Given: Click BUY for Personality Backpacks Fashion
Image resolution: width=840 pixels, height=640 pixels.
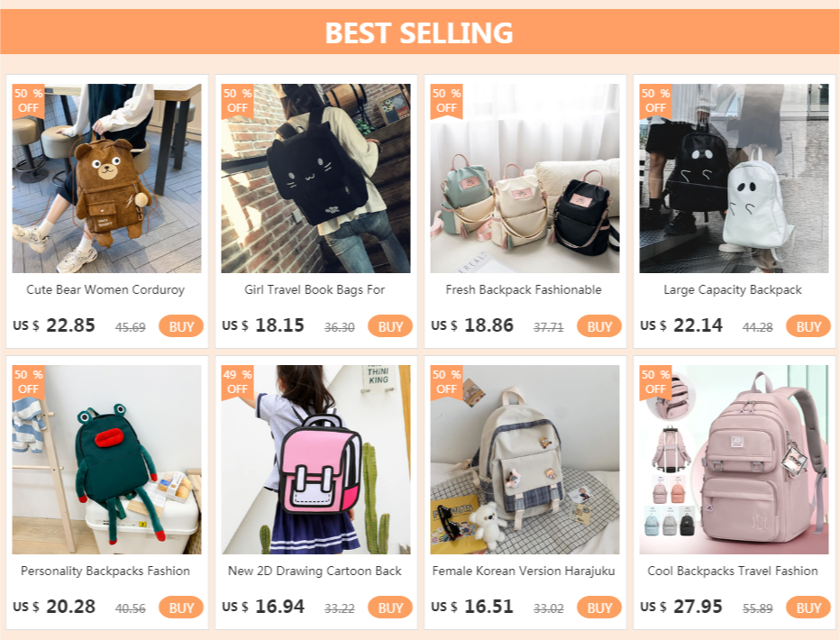Looking at the screenshot, I should coord(181,608).
